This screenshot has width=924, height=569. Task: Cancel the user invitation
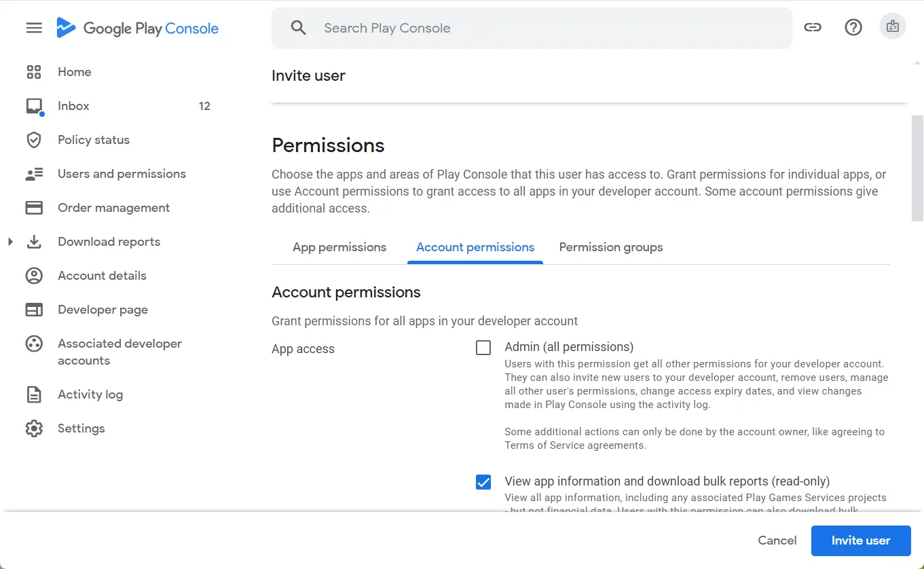(777, 540)
